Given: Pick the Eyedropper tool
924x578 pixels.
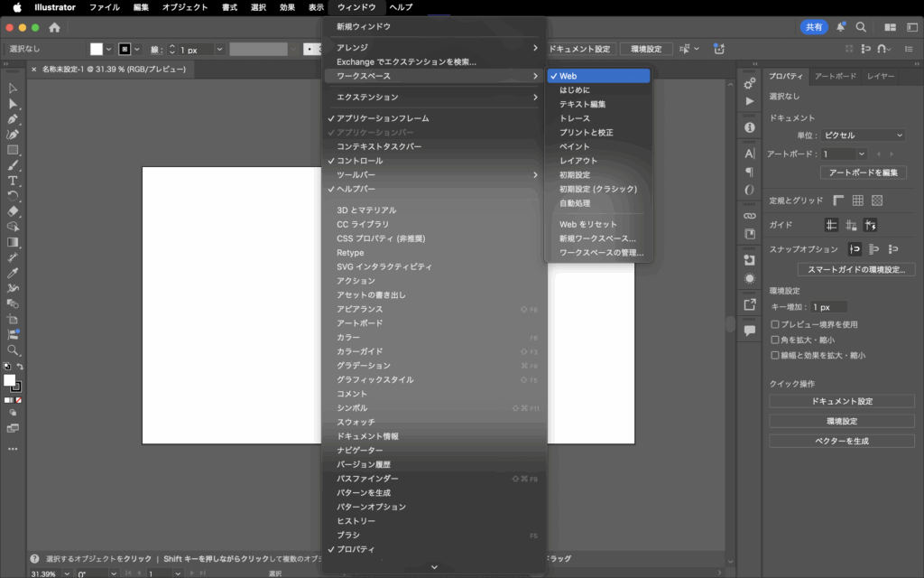Looking at the screenshot, I should [x=13, y=273].
